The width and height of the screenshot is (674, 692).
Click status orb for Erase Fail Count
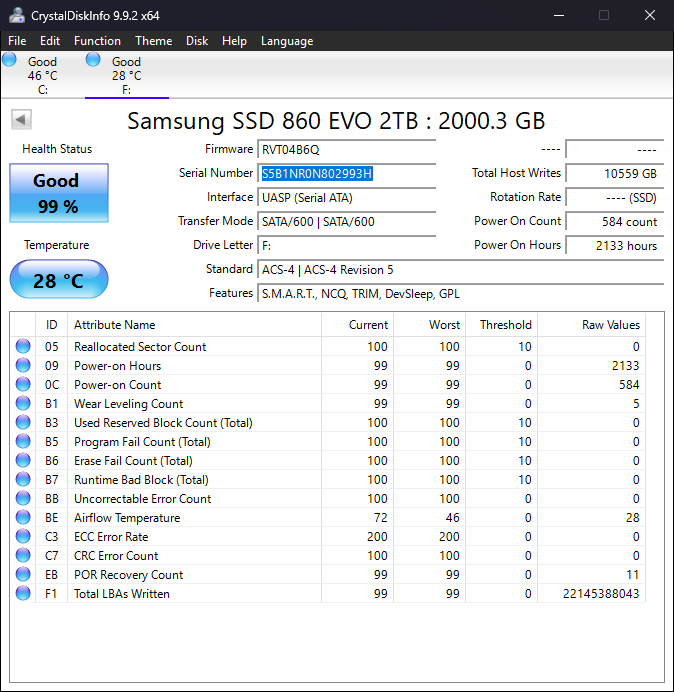click(x=23, y=460)
